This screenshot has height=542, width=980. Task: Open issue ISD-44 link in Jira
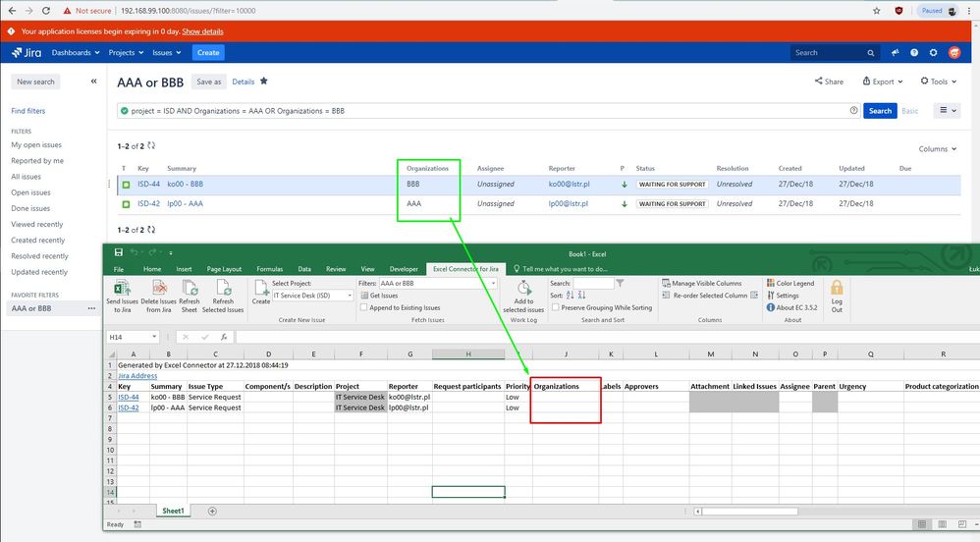[148, 185]
